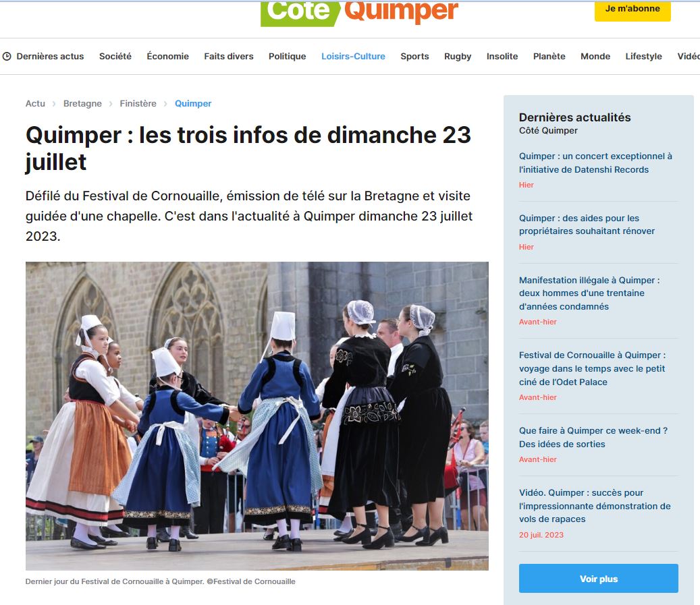
Task: Open the Faits divers section
Action: point(229,56)
